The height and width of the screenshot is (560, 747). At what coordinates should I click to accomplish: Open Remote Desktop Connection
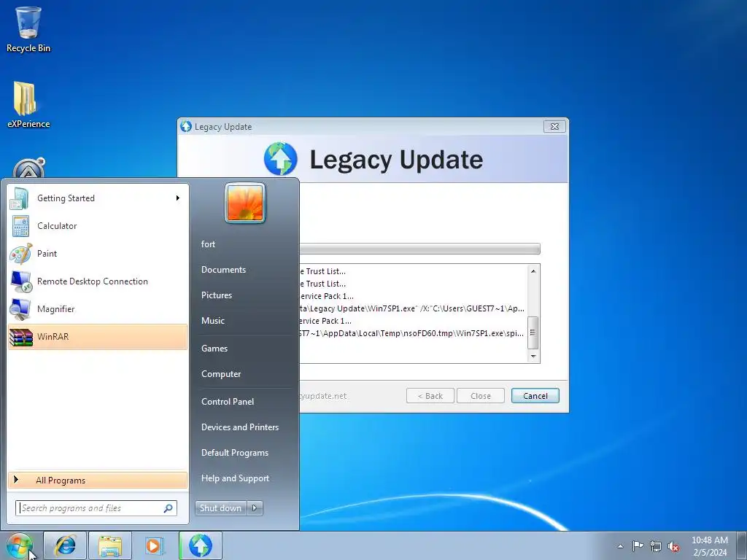[98, 281]
